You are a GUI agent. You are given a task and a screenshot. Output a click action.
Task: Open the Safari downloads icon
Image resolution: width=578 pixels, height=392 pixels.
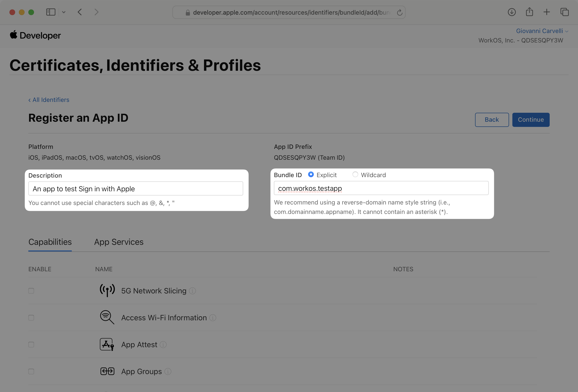pyautogui.click(x=512, y=12)
